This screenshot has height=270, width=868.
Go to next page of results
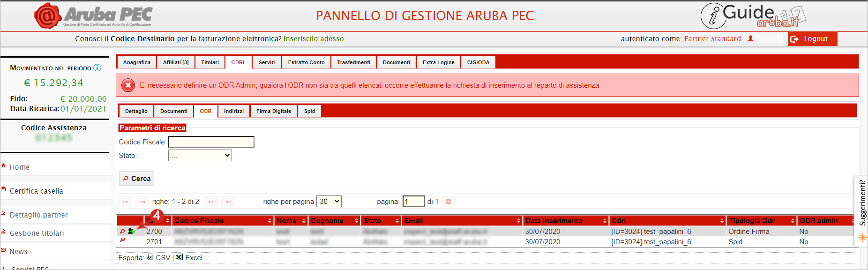tap(211, 202)
